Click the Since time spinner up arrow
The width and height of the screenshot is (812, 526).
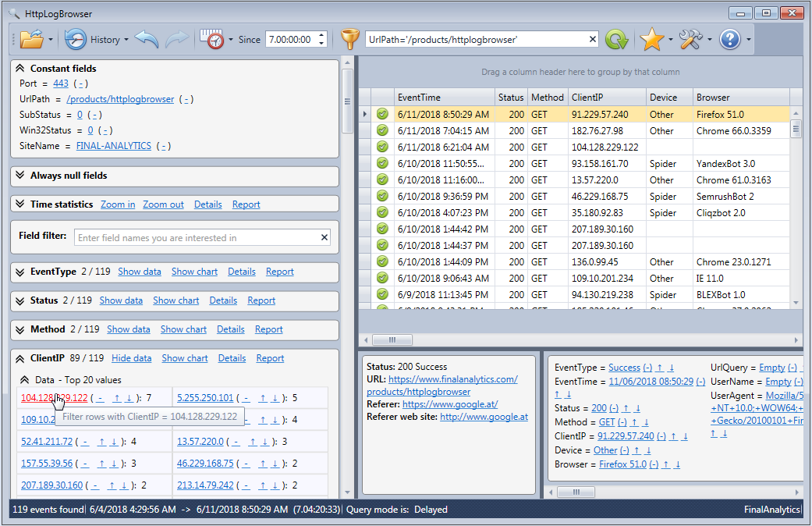(x=321, y=36)
